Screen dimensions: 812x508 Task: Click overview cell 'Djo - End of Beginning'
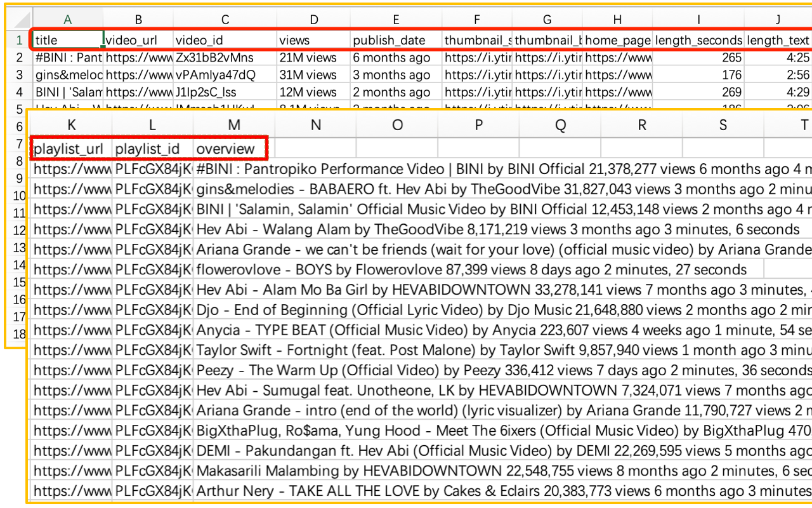pos(503,310)
